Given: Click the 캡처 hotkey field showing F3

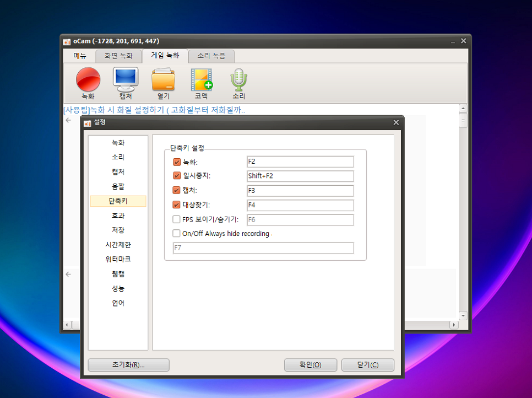Looking at the screenshot, I should click(300, 191).
